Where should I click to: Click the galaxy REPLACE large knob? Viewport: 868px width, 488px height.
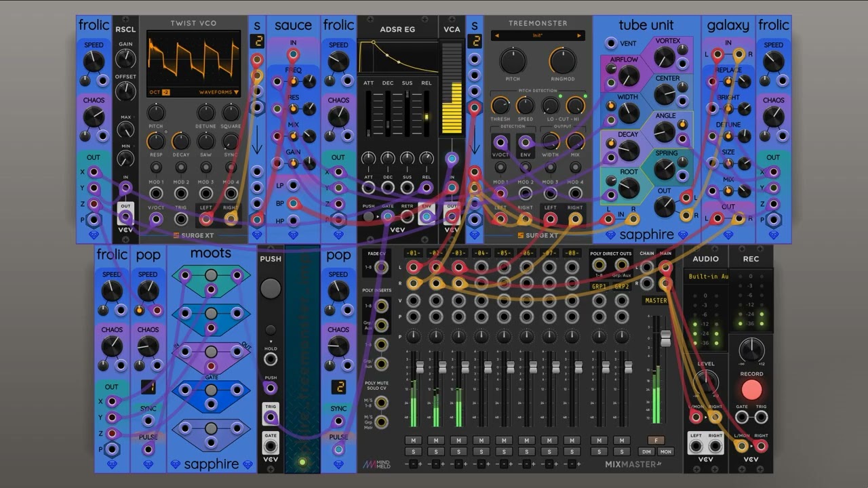click(x=745, y=82)
